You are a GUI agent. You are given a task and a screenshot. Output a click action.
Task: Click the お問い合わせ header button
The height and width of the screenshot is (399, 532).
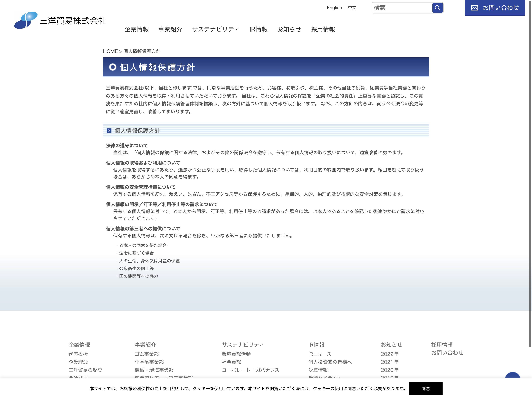tap(494, 8)
